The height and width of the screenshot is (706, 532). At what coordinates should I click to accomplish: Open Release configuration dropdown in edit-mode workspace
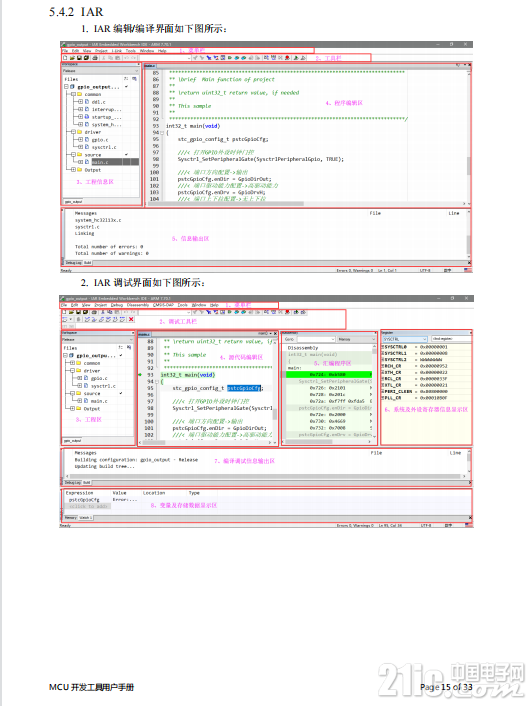pos(100,71)
